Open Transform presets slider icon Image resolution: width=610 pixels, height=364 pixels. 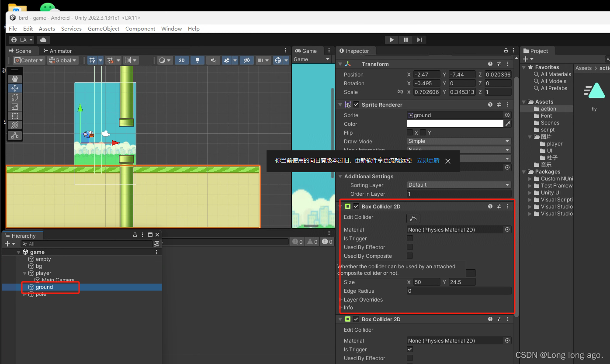(x=499, y=64)
